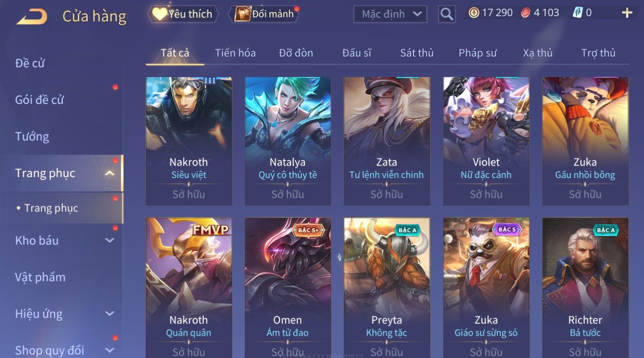The width and height of the screenshot is (644, 358).
Task: Select the Natalya Quý cô thủy tề skin
Action: click(288, 141)
